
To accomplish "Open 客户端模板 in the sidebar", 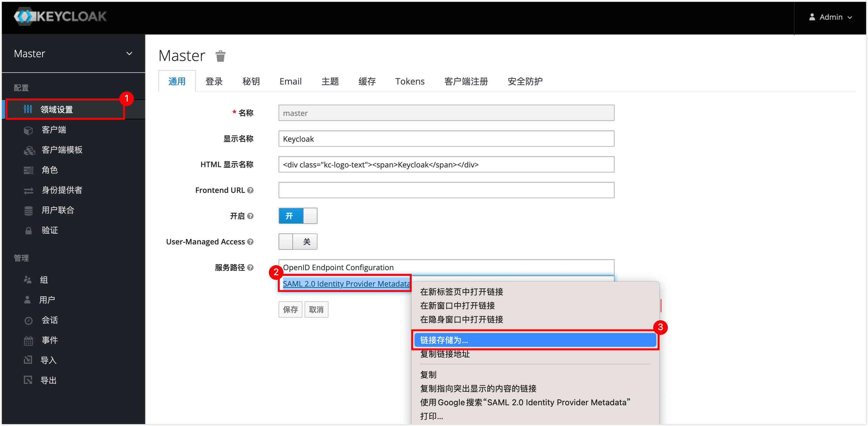I will tap(62, 150).
